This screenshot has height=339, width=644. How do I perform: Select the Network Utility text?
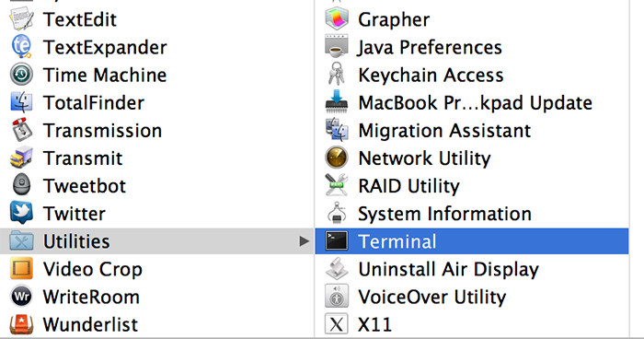coord(425,158)
